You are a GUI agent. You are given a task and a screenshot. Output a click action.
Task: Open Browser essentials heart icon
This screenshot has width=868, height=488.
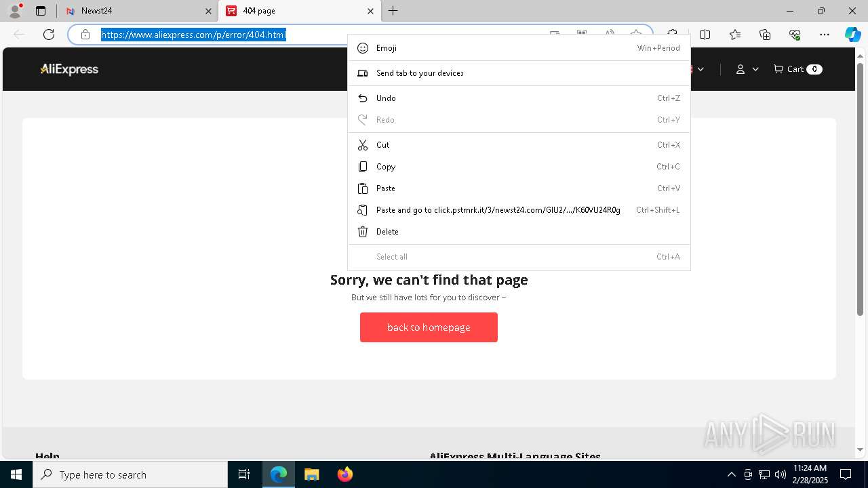[x=795, y=35]
